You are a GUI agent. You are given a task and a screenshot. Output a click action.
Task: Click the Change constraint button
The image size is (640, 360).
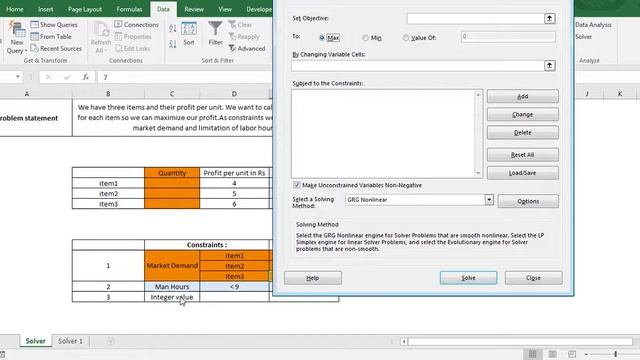click(x=522, y=114)
